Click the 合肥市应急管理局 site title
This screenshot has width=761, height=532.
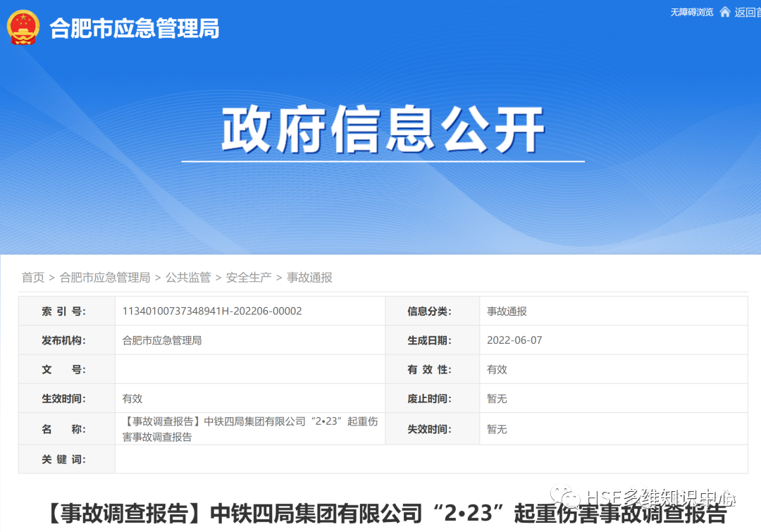coord(132,30)
